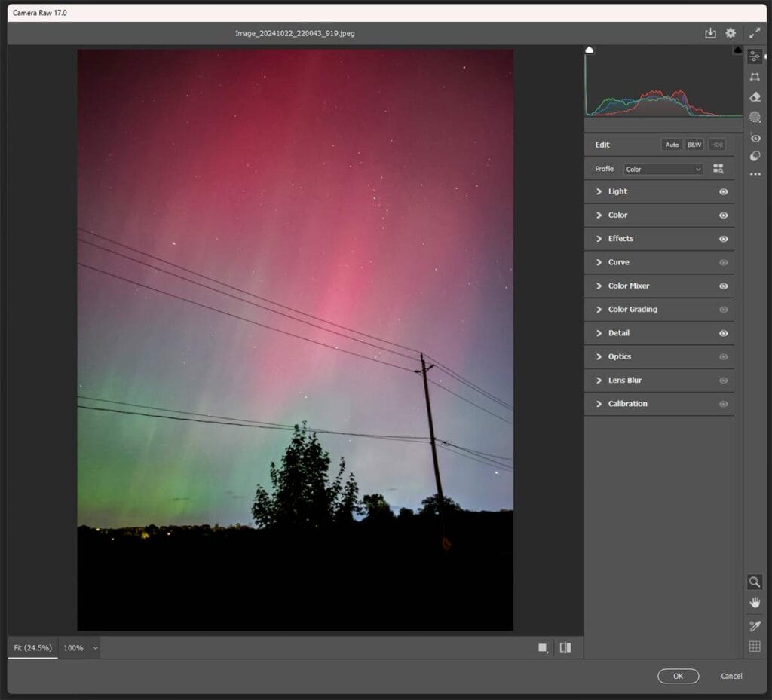The height and width of the screenshot is (700, 772).
Task: Toggle the grid overlay tool
Action: coord(755,645)
